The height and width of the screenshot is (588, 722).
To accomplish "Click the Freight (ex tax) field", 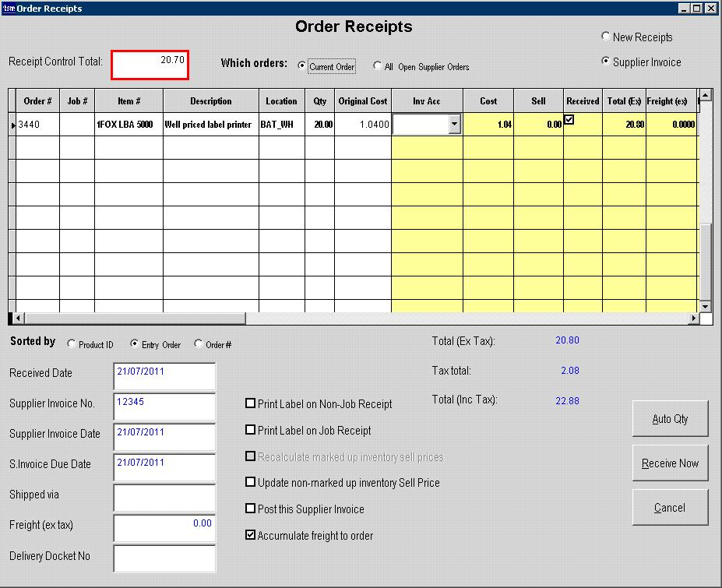I will tap(164, 528).
